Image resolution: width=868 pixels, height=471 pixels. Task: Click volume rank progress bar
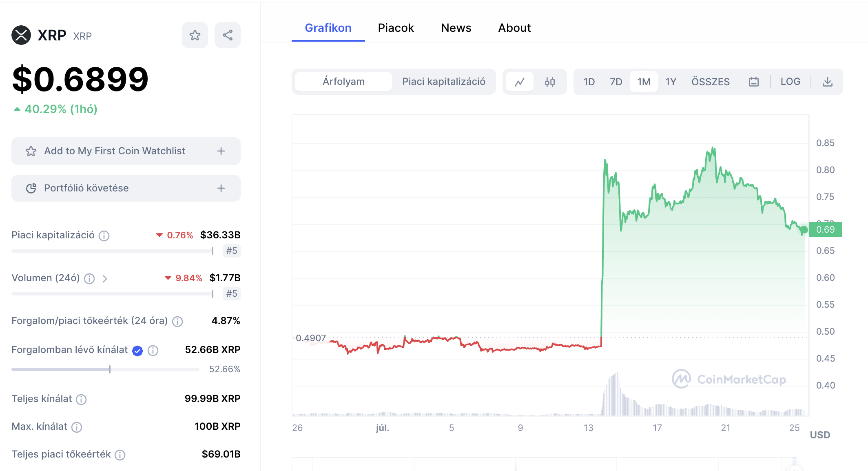pyautogui.click(x=113, y=294)
